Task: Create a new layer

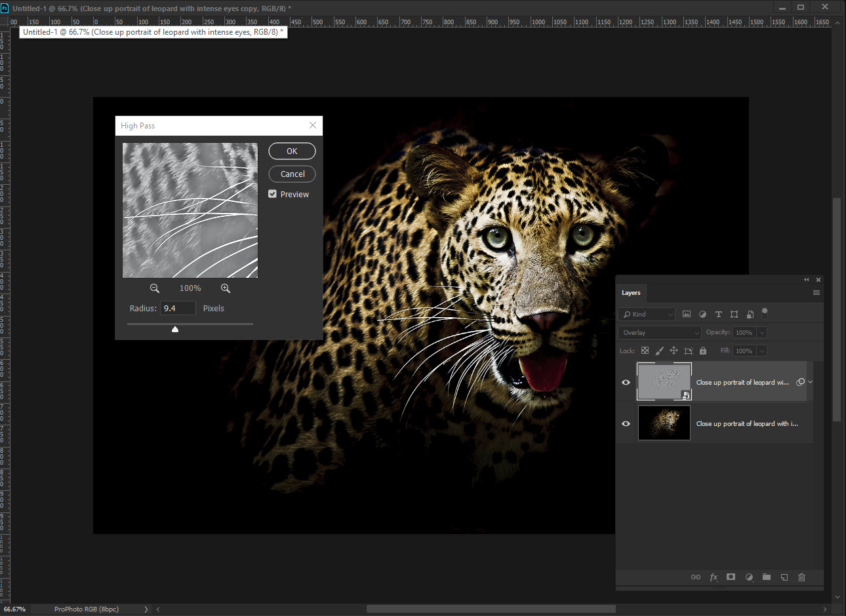Action: 784,577
